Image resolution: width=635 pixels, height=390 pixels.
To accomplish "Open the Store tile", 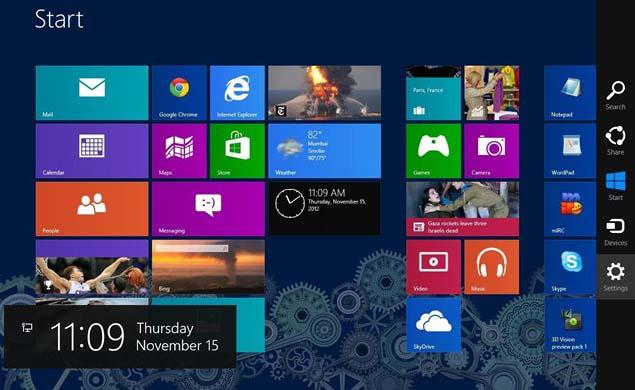I will (237, 151).
